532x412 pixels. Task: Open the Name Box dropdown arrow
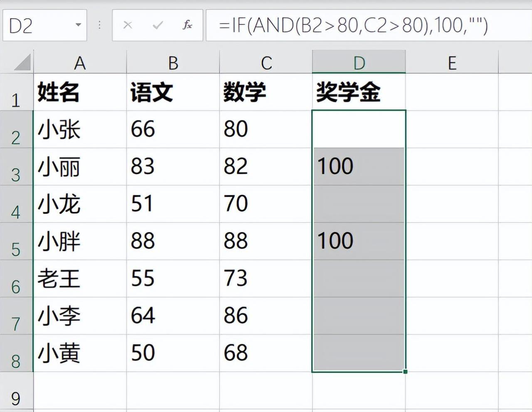(x=78, y=25)
